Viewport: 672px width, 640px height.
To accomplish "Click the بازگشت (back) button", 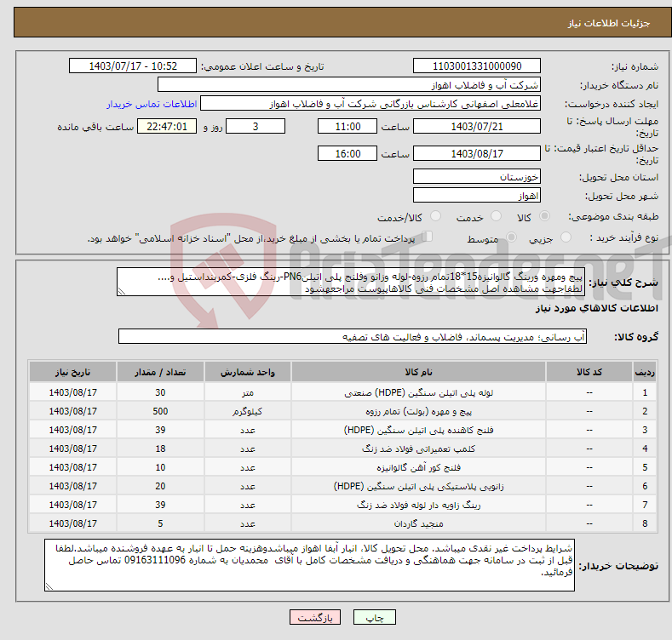I will 315,617.
